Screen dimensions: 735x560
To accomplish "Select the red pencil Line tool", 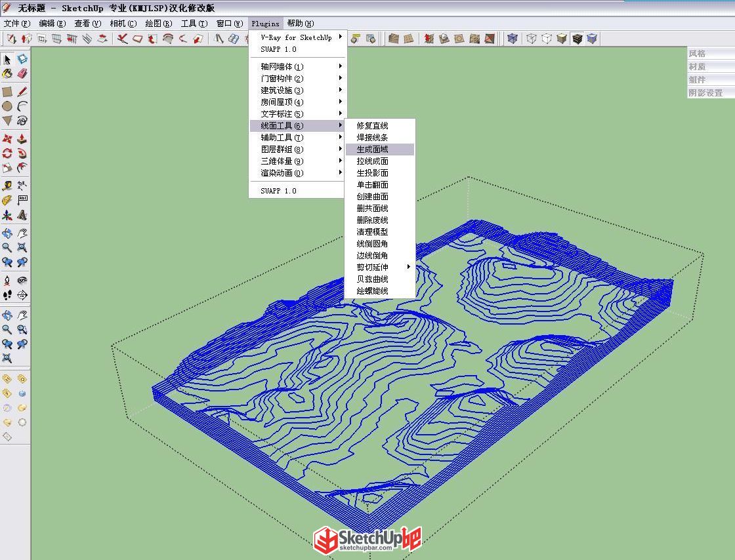I will click(22, 92).
